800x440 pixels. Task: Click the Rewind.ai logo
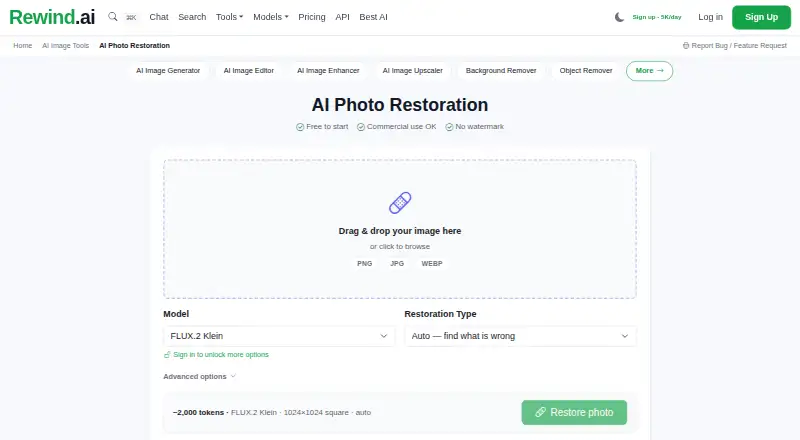(52, 17)
